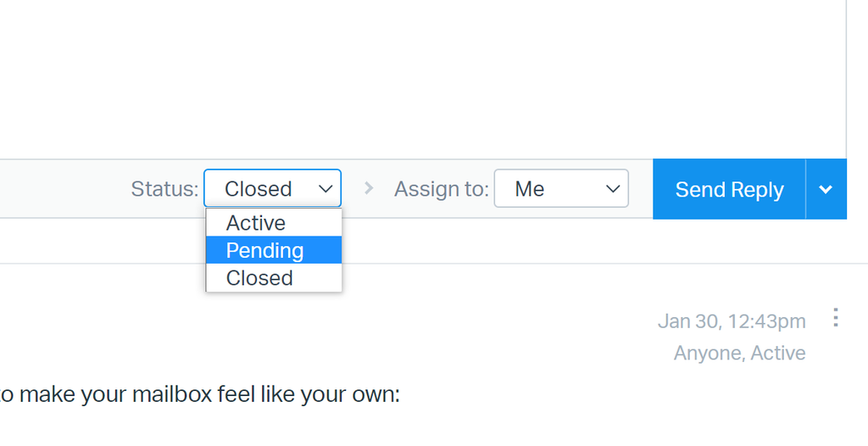Viewport: 868px width, 446px height.
Task: Click the Jan 30, 12:43pm timestamp
Action: tap(732, 321)
